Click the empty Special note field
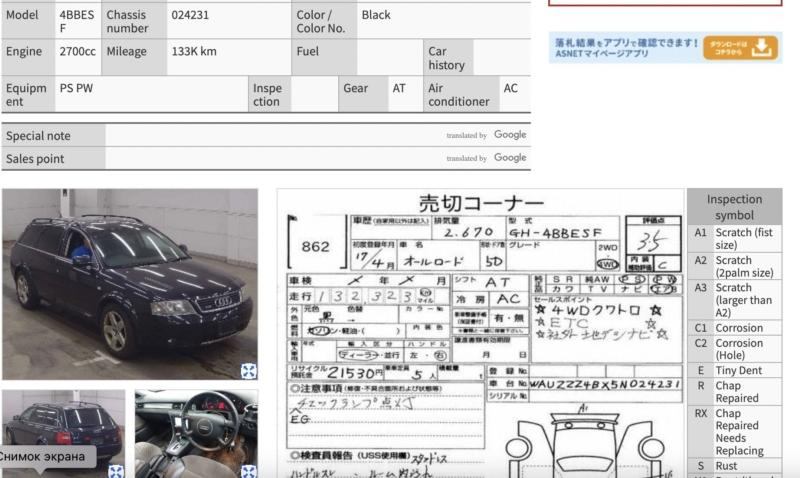 pyautogui.click(x=270, y=136)
